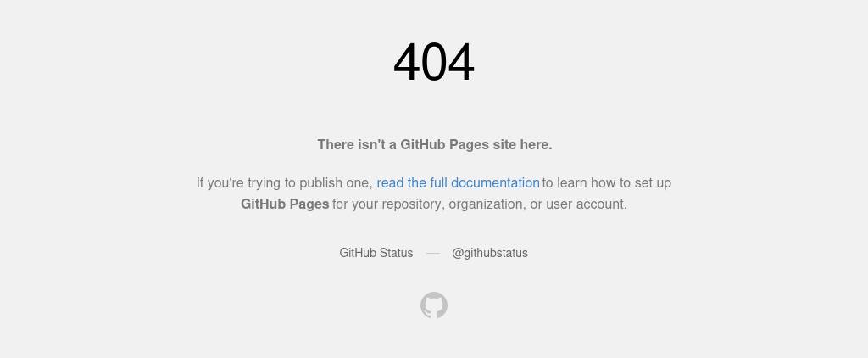Select the There isn't a GitHub Pages site here heading

click(x=435, y=144)
